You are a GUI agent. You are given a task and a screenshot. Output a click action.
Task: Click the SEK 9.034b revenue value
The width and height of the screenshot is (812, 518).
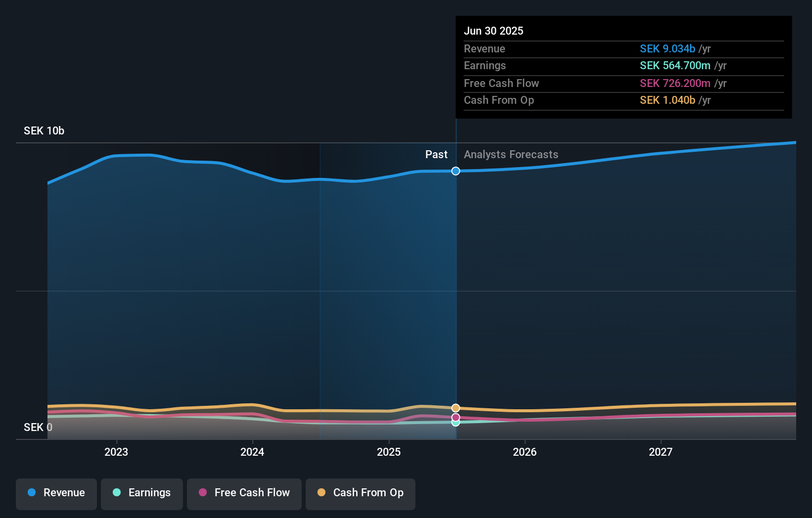(x=668, y=48)
